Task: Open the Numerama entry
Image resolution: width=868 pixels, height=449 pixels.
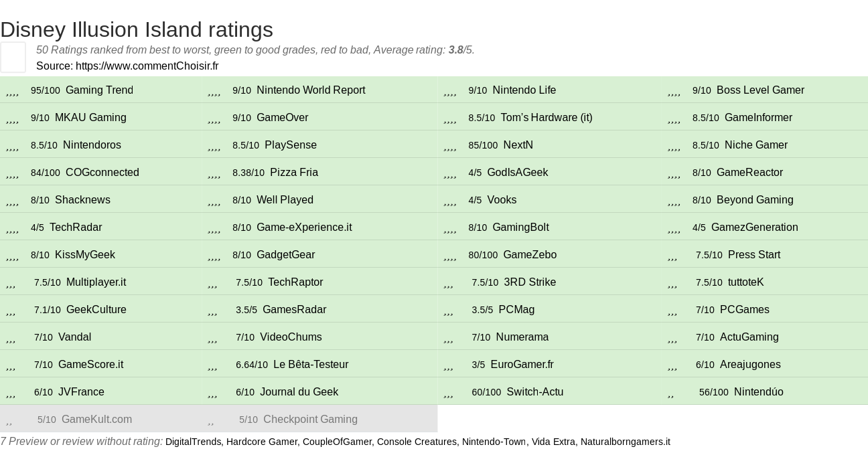Action: pos(522,337)
